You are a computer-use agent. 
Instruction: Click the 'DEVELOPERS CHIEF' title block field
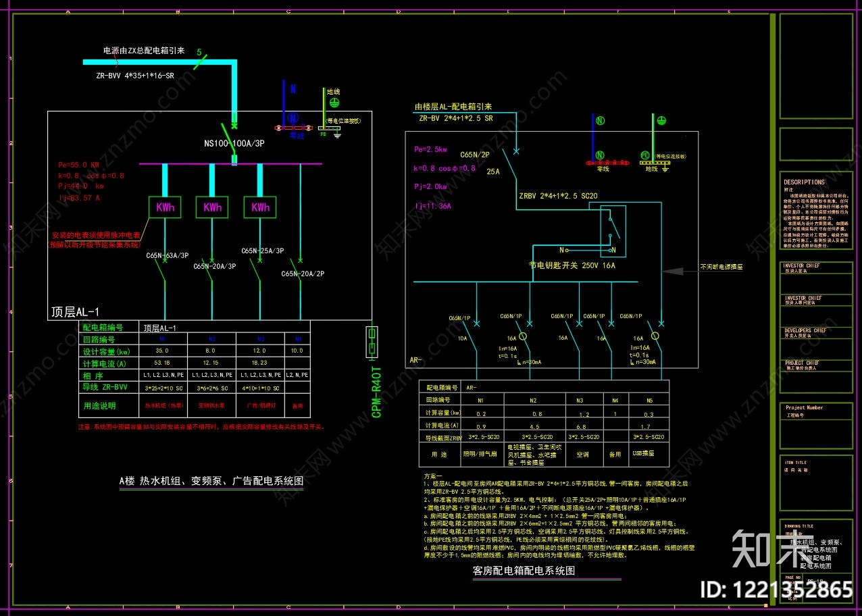pyautogui.click(x=805, y=331)
